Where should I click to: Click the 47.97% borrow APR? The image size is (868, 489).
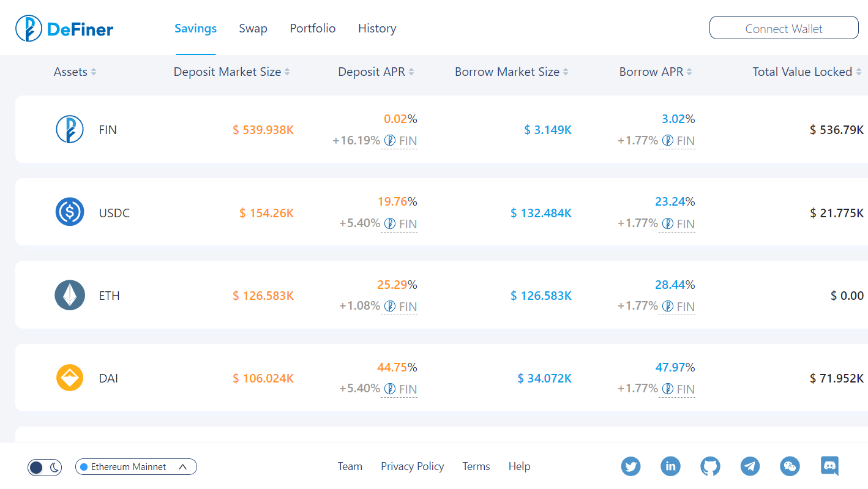click(675, 367)
